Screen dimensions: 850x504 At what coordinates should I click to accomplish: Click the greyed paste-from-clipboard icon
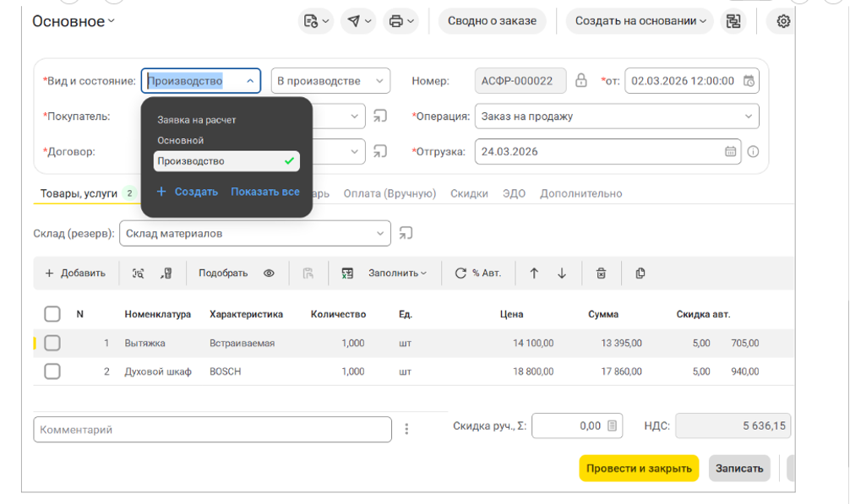(308, 274)
